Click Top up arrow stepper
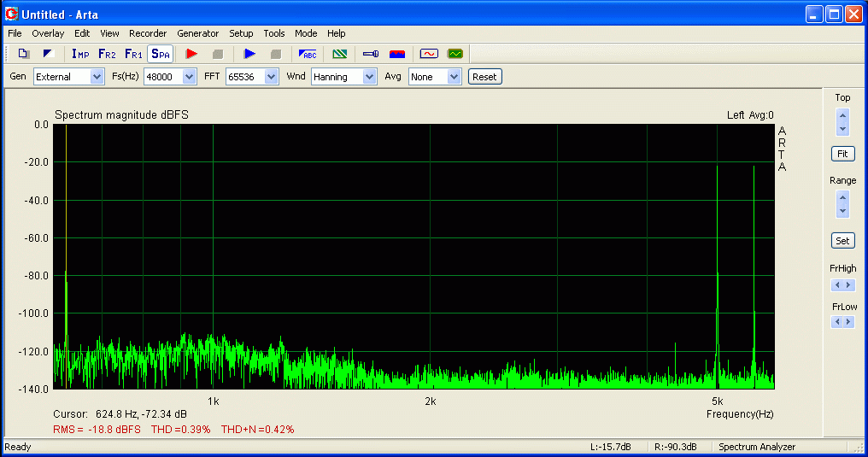 tap(842, 115)
